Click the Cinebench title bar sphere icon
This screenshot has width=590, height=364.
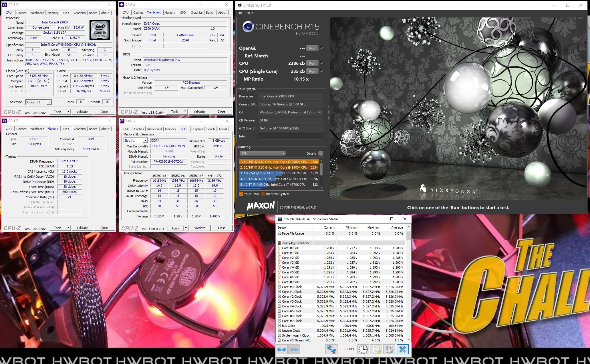coord(239,5)
